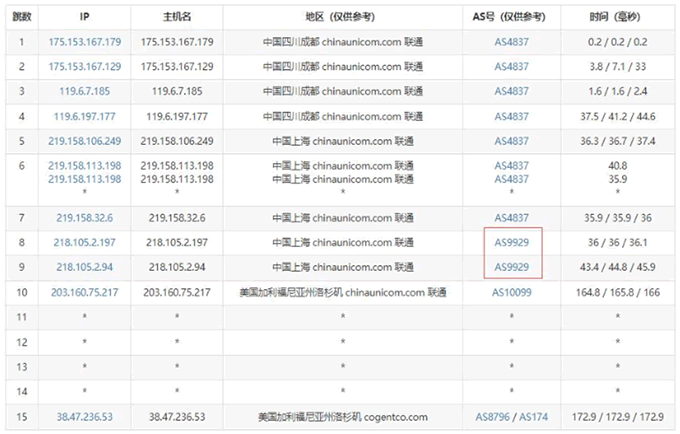The height and width of the screenshot is (434, 680).
Task: Select the 地区 (仅供参考) column header
Action: coord(342,17)
